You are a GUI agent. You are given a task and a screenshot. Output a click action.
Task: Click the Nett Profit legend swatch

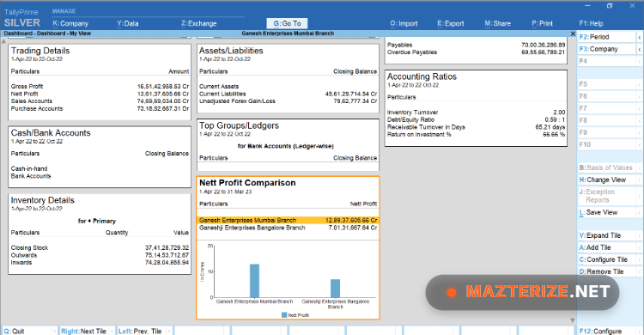(284, 315)
